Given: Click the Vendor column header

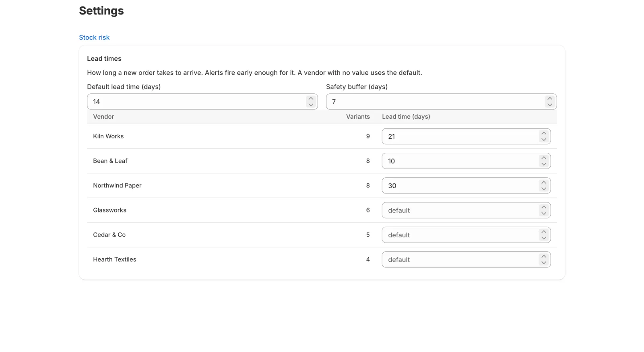Looking at the screenshot, I should pos(103,117).
